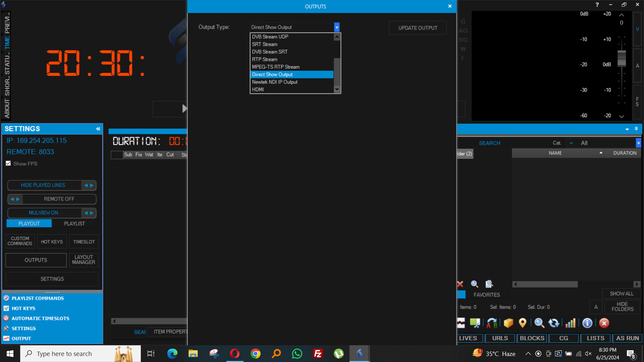644x362 pixels.
Task: Click the blue info icon
Action: tap(587, 323)
